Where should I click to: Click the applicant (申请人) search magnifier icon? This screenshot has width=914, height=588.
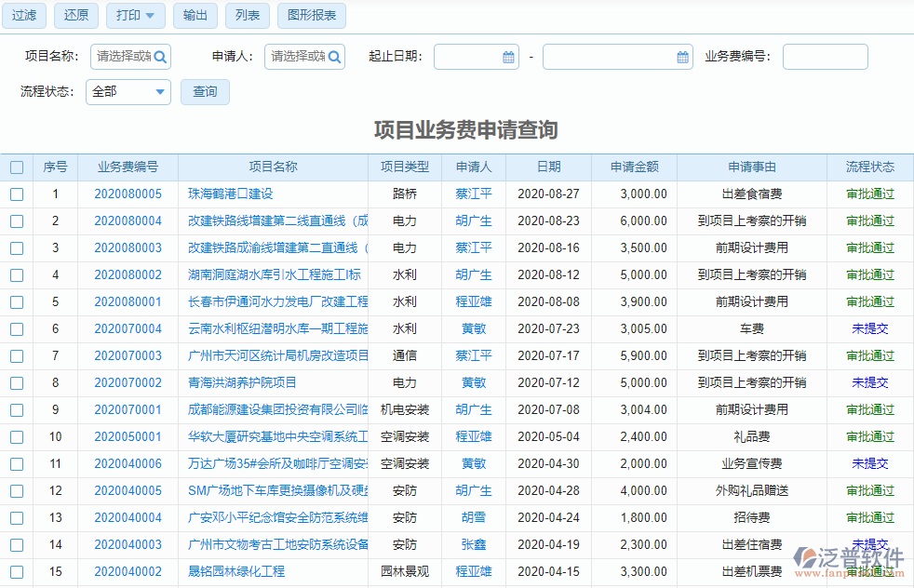point(333,57)
